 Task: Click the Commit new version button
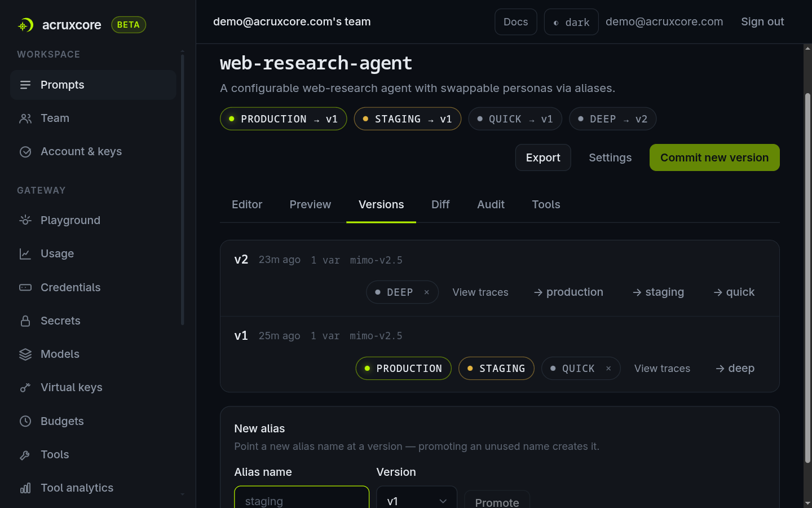pyautogui.click(x=714, y=157)
